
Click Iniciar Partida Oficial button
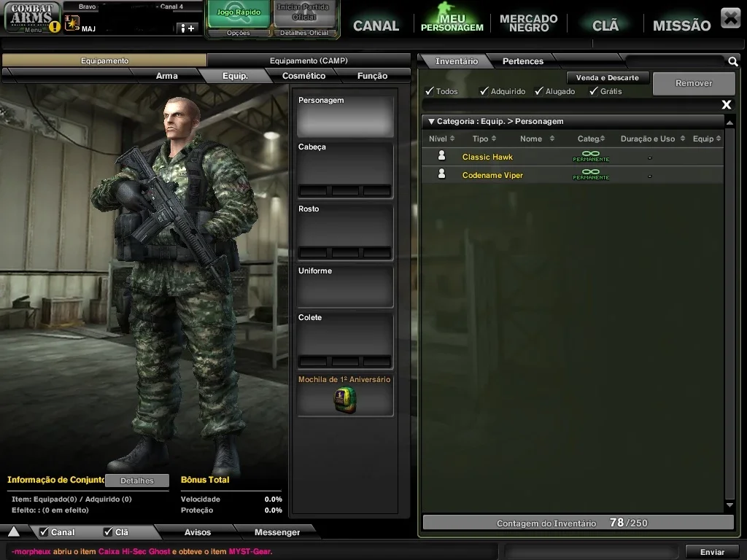pos(303,12)
